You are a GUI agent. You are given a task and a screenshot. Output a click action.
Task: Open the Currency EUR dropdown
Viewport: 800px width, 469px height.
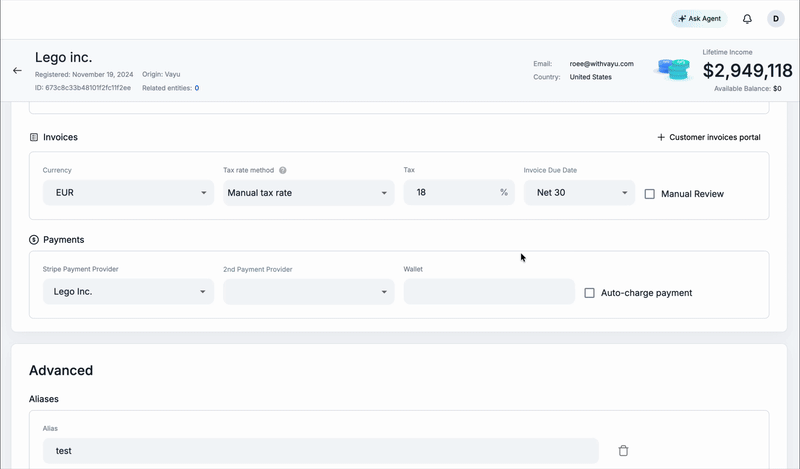128,192
